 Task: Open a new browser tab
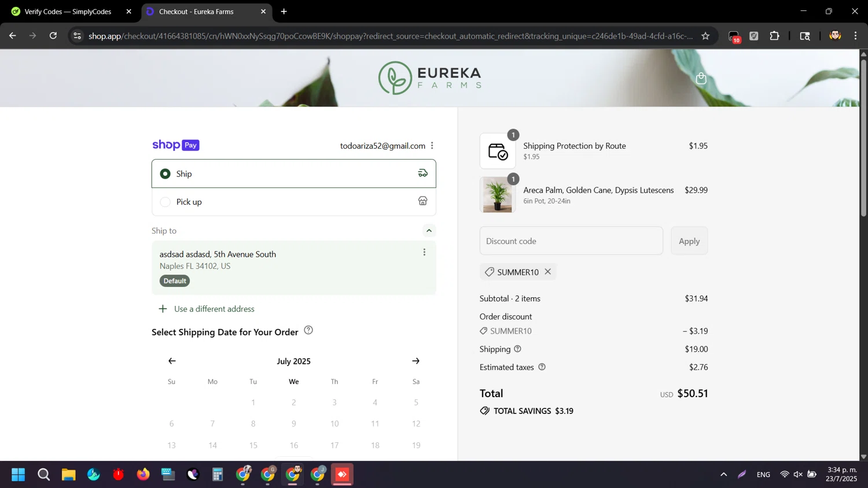tap(284, 12)
